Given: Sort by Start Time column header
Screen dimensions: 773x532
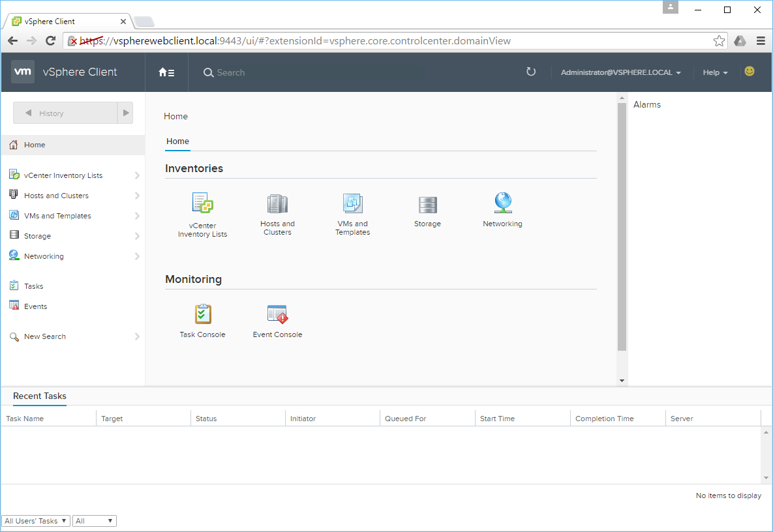Looking at the screenshot, I should click(523, 418).
